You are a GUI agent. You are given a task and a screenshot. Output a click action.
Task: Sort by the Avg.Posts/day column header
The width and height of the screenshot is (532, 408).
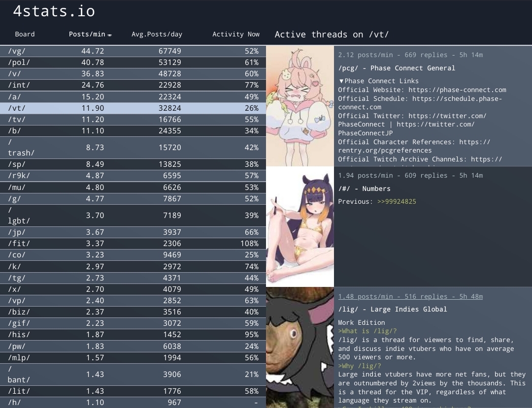point(157,34)
